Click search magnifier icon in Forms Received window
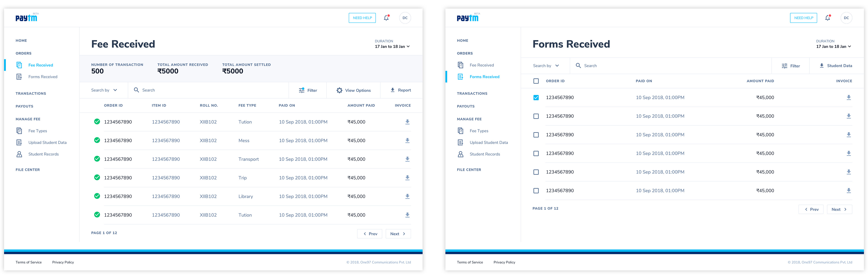Image resolution: width=868 pixels, height=279 pixels. click(578, 65)
